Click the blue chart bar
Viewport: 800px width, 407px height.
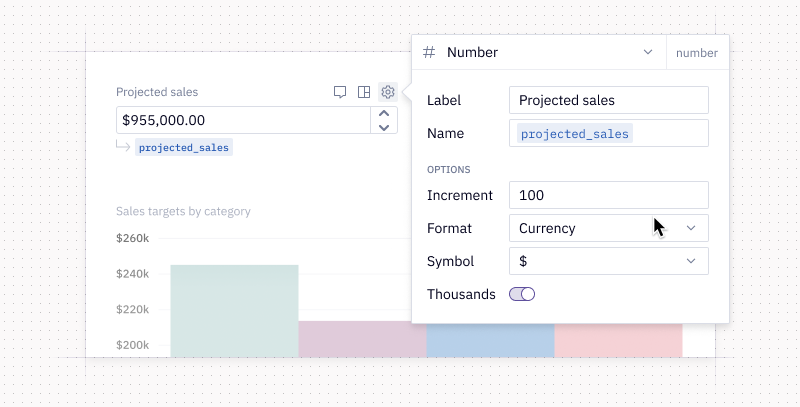[490, 340]
